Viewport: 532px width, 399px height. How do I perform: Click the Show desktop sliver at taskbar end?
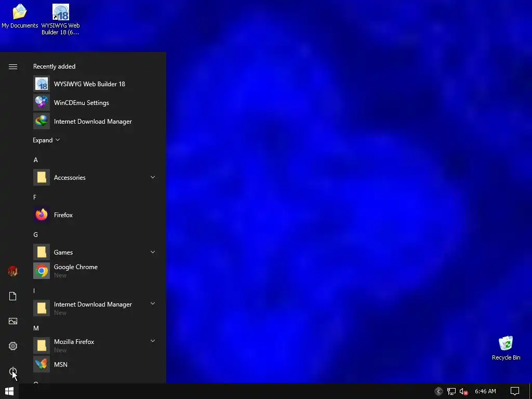click(x=530, y=391)
